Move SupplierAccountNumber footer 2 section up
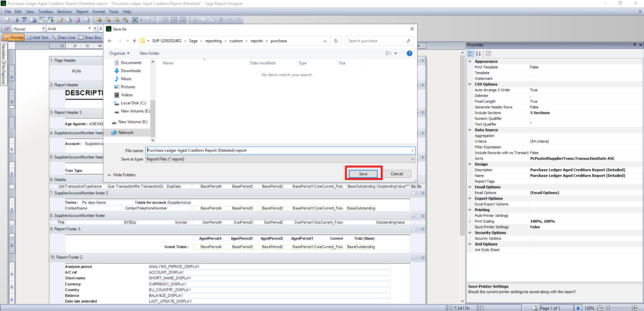The image size is (644, 311). 413,193
